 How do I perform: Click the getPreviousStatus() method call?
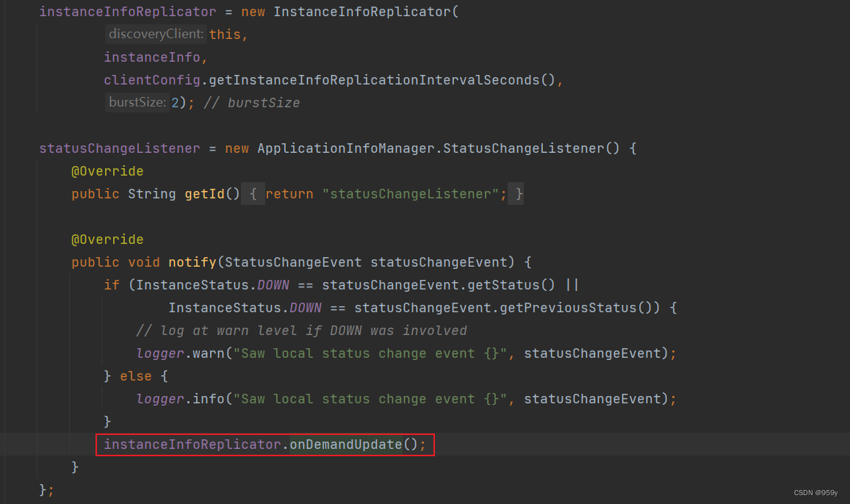[576, 307]
